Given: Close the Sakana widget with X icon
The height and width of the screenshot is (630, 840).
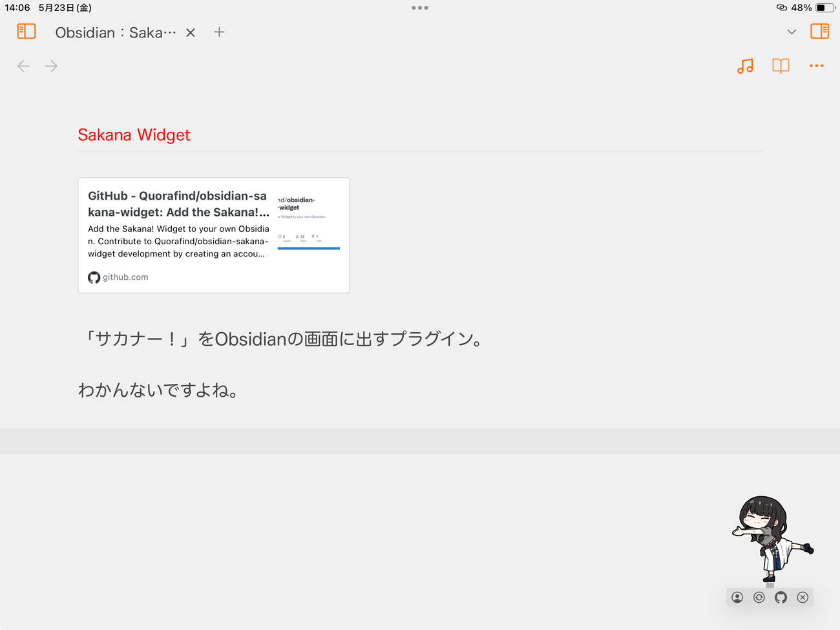Looking at the screenshot, I should [803, 598].
